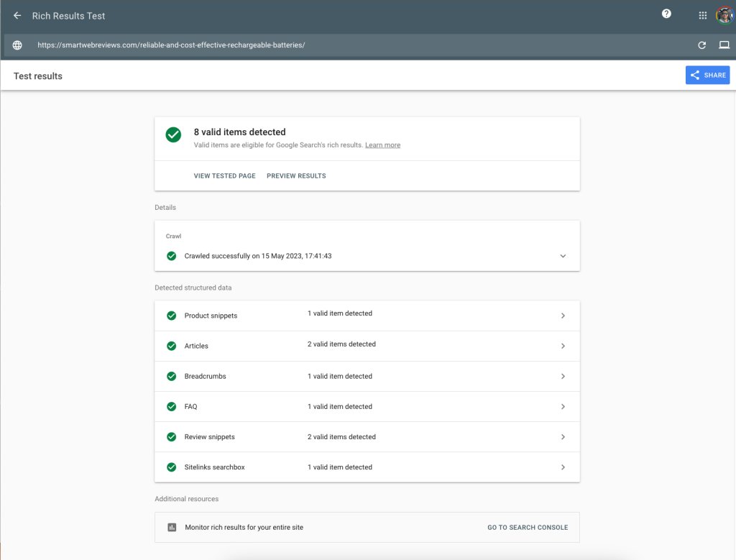Click the globe icon beside URL

click(17, 45)
